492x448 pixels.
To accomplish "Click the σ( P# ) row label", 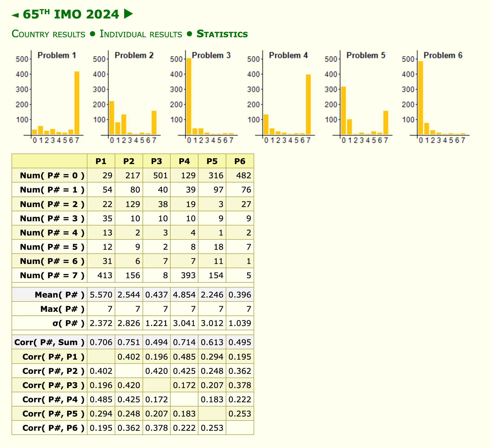I will click(68, 323).
